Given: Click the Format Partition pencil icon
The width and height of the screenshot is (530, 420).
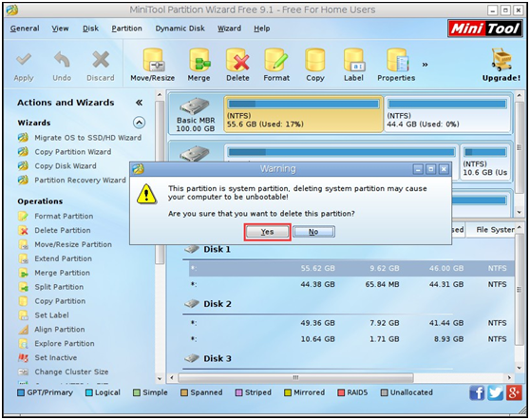Looking at the screenshot, I should click(x=24, y=216).
